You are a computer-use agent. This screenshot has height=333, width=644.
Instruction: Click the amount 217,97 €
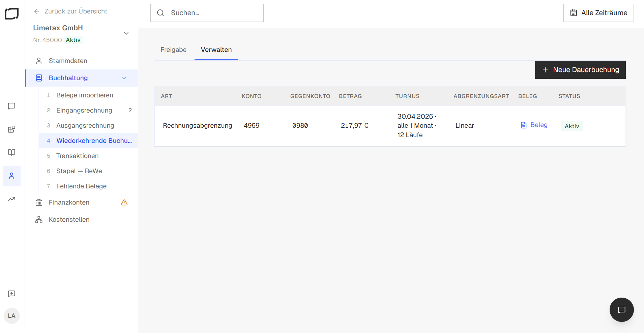click(355, 126)
